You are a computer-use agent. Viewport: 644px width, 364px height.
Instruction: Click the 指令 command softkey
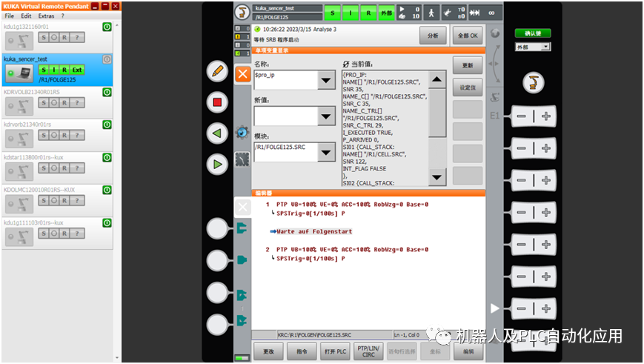(302, 351)
